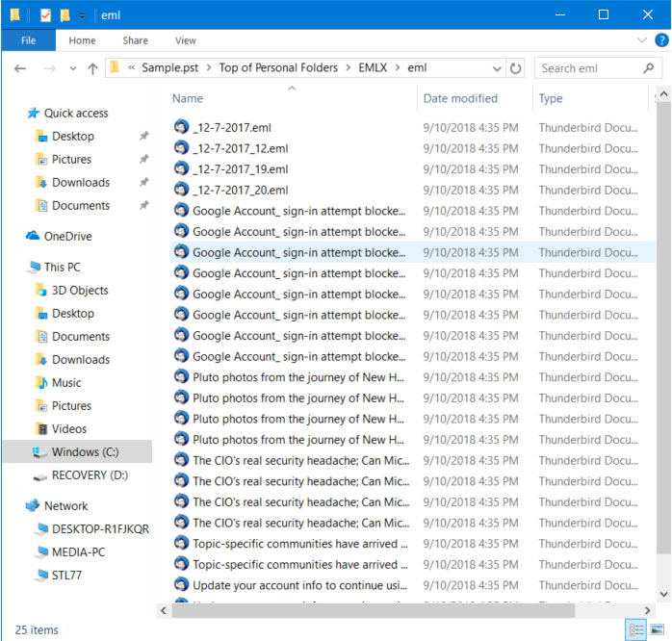Select Network in navigation pane
This screenshot has height=641, width=672.
[65, 506]
